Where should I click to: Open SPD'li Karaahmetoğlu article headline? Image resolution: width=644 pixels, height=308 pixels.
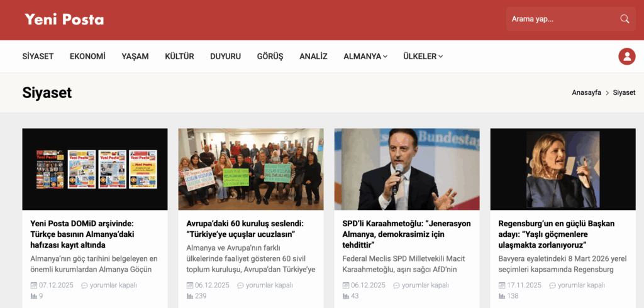407,234
